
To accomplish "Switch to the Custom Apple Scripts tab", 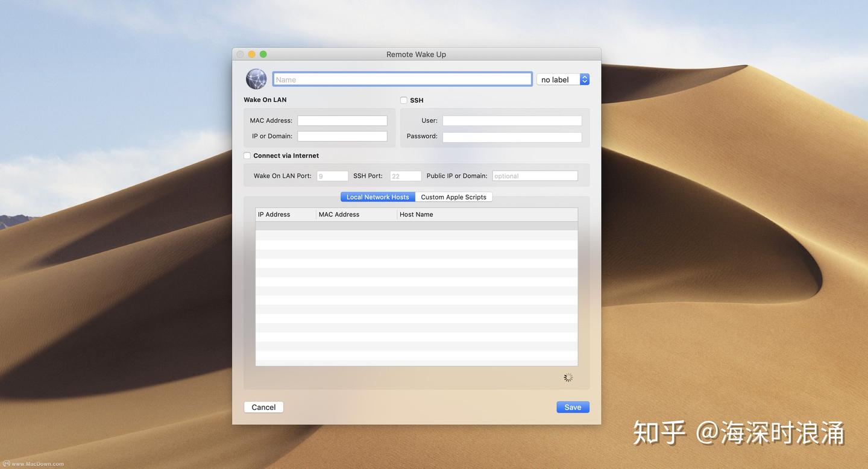I will click(453, 197).
